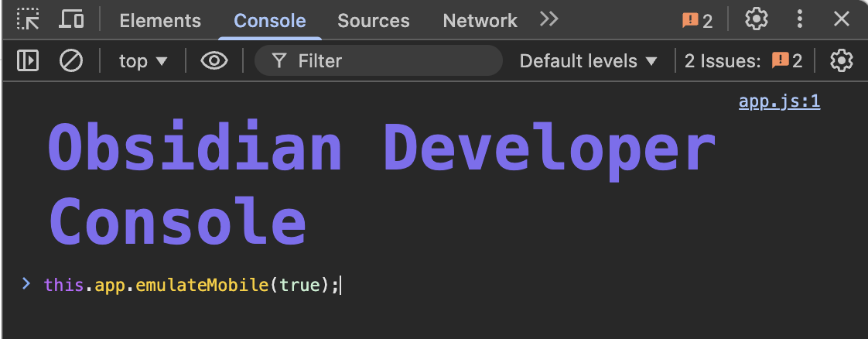
Task: Open the Sources tab
Action: (374, 20)
